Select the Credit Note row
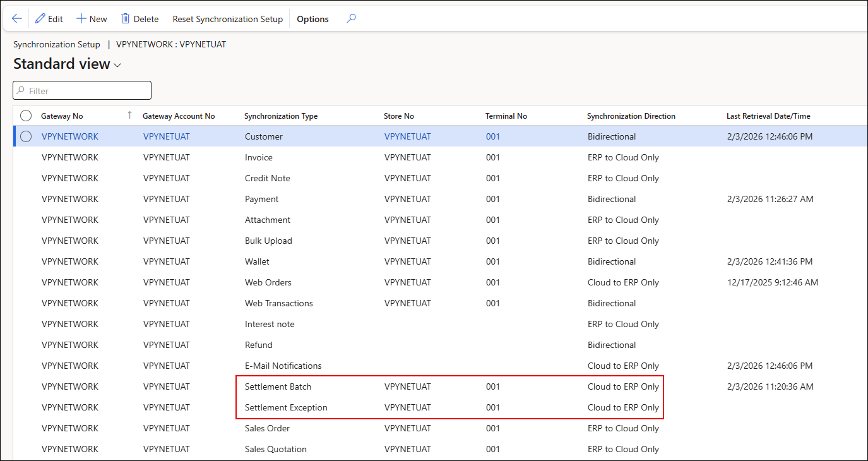868x461 pixels. point(440,178)
